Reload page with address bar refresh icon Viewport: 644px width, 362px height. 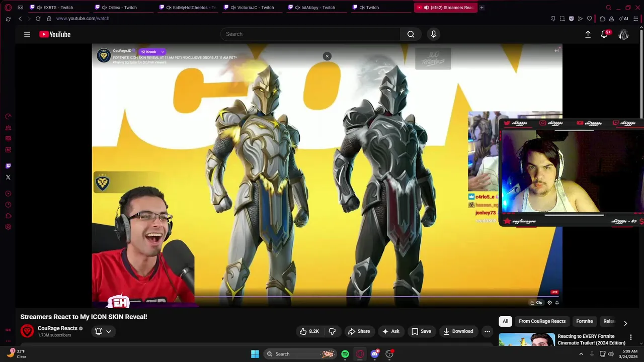point(38,19)
